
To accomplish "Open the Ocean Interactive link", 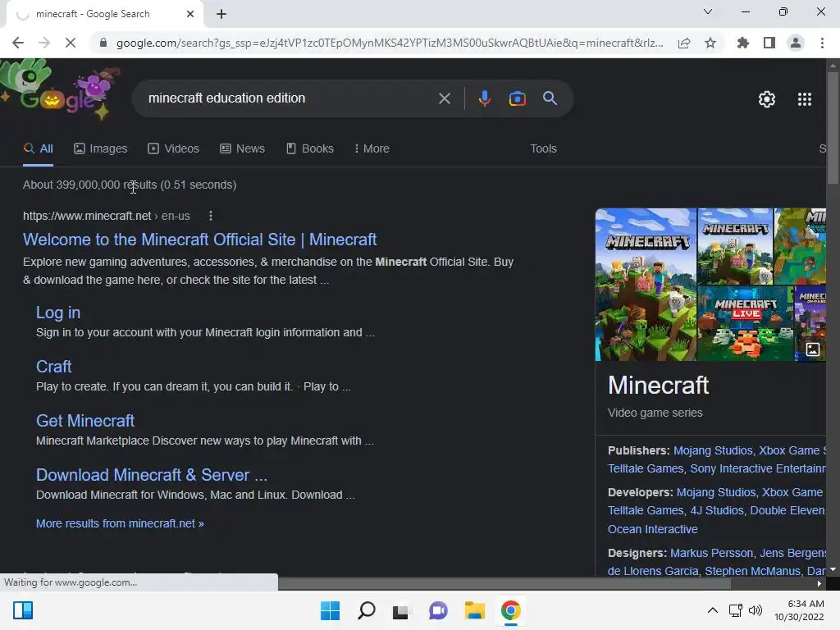I will (652, 529).
